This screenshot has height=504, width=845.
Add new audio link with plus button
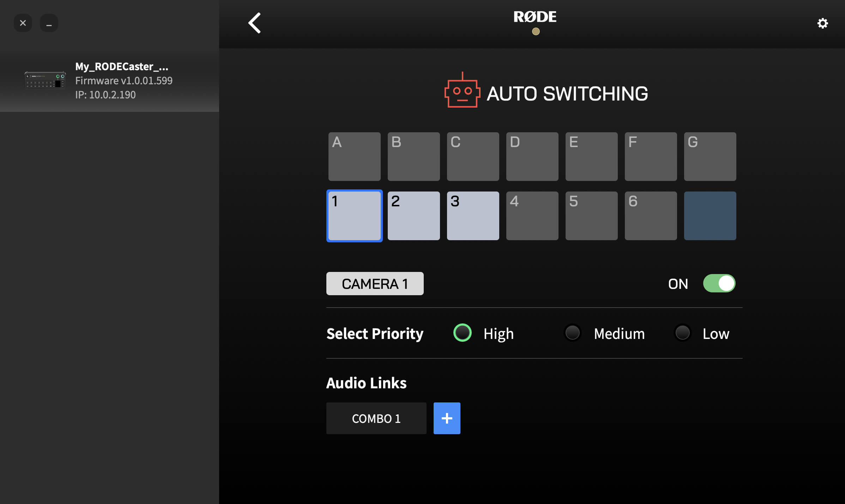pyautogui.click(x=447, y=418)
